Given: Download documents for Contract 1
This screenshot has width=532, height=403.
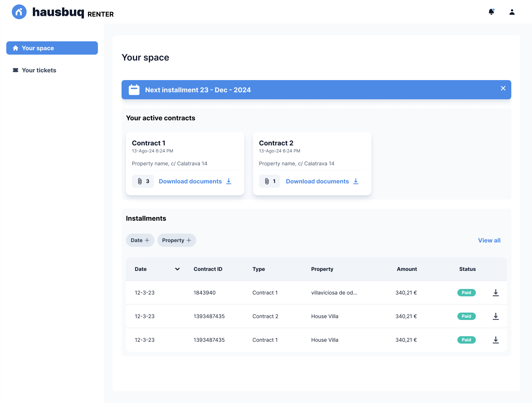Looking at the screenshot, I should [195, 181].
